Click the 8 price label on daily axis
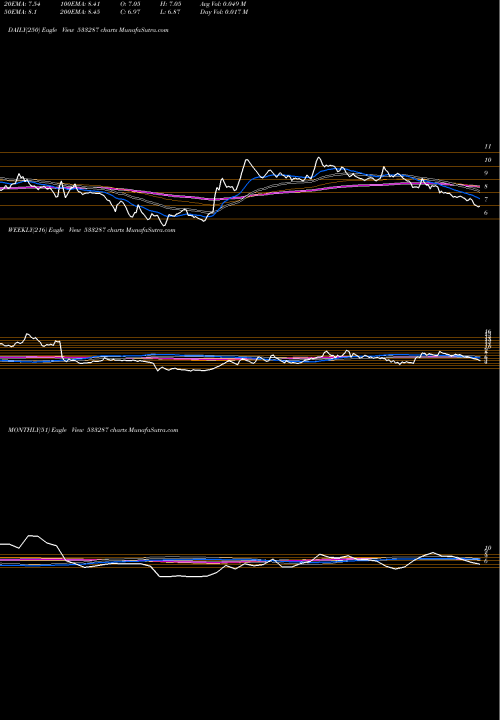The image size is (500, 720). pyautogui.click(x=486, y=186)
